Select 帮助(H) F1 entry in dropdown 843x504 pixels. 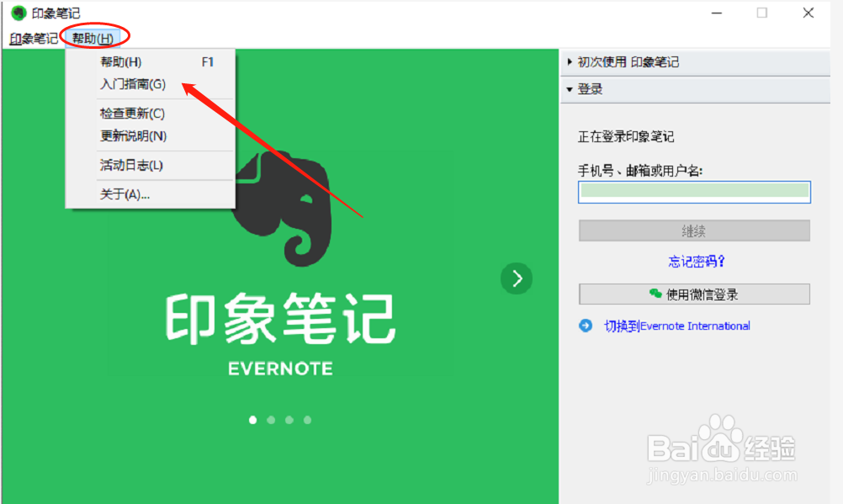[150, 62]
